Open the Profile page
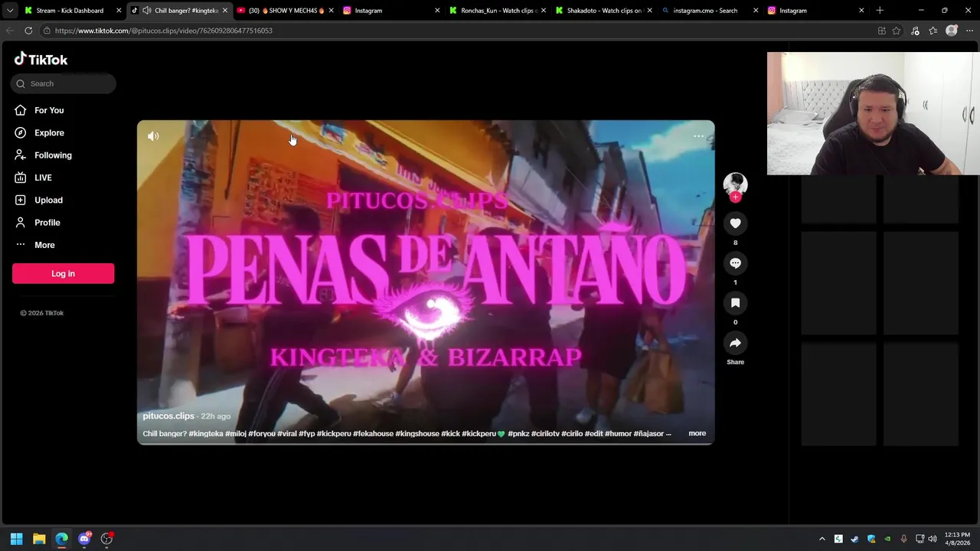This screenshot has height=551, width=980. pos(47,223)
